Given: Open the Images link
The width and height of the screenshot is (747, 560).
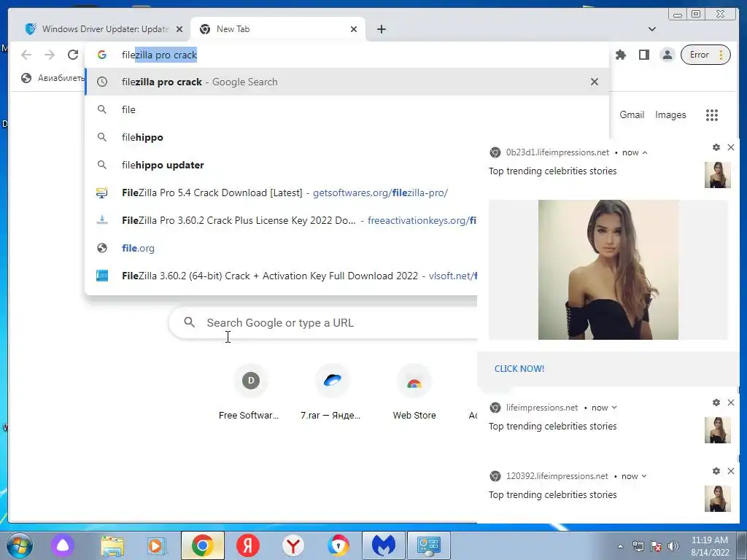Looking at the screenshot, I should [x=670, y=114].
